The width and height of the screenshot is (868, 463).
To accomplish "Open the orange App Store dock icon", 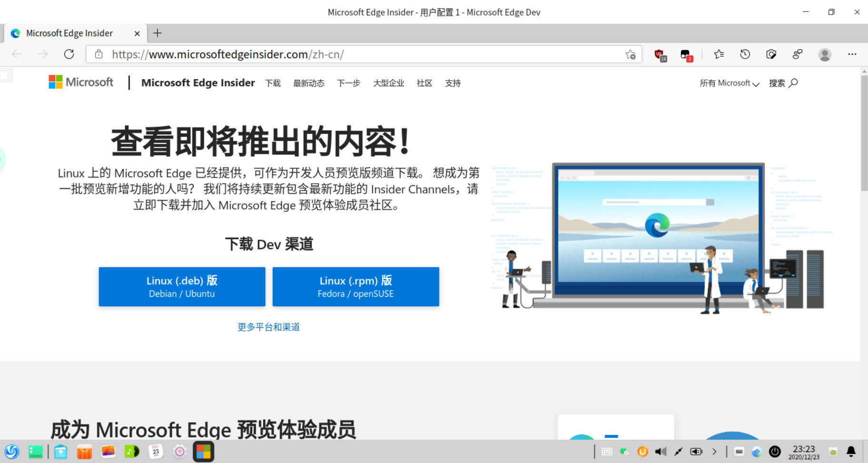I will [84, 452].
